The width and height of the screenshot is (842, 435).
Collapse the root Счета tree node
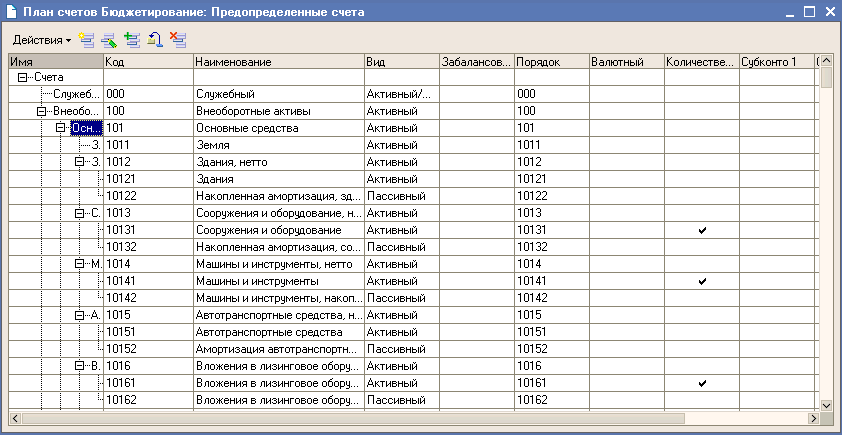pos(22,77)
